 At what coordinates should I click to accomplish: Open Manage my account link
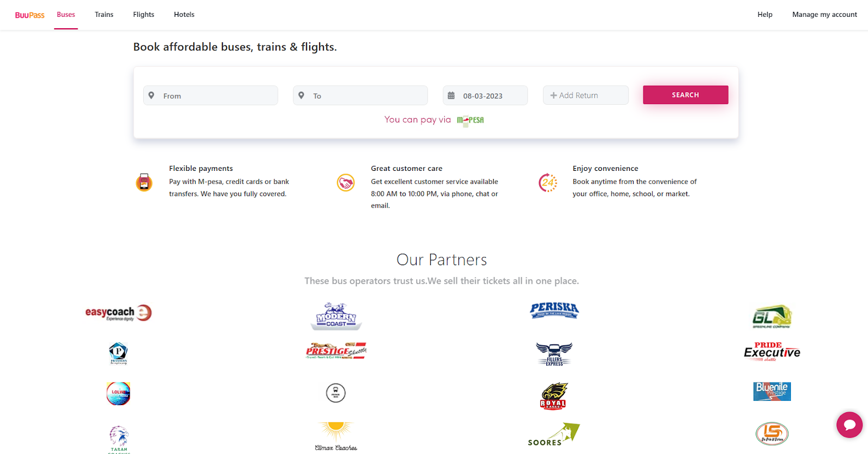[x=824, y=15]
